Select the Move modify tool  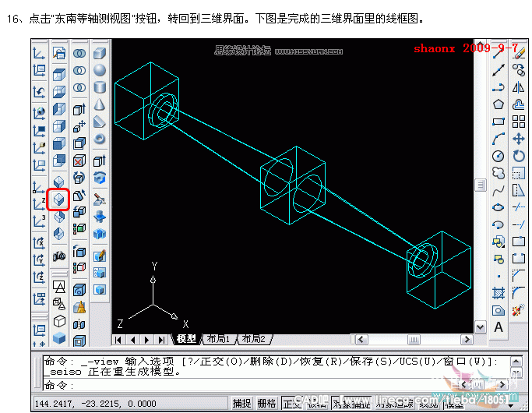[519, 139]
